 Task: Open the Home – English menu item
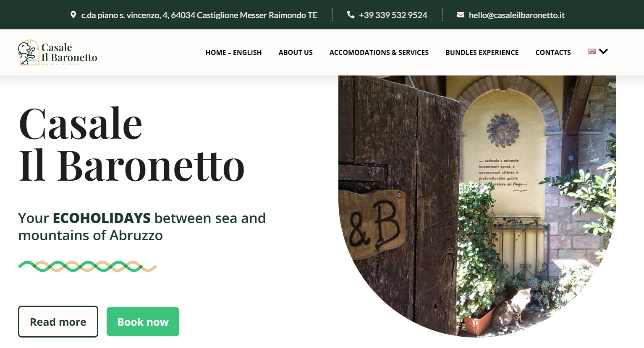tap(233, 52)
